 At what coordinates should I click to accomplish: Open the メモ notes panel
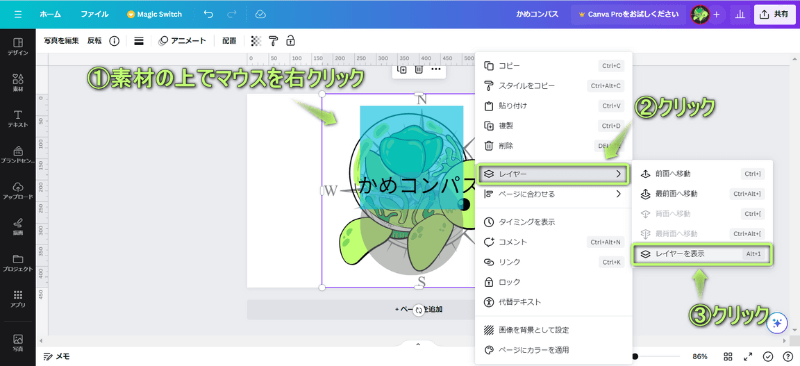(x=57, y=356)
